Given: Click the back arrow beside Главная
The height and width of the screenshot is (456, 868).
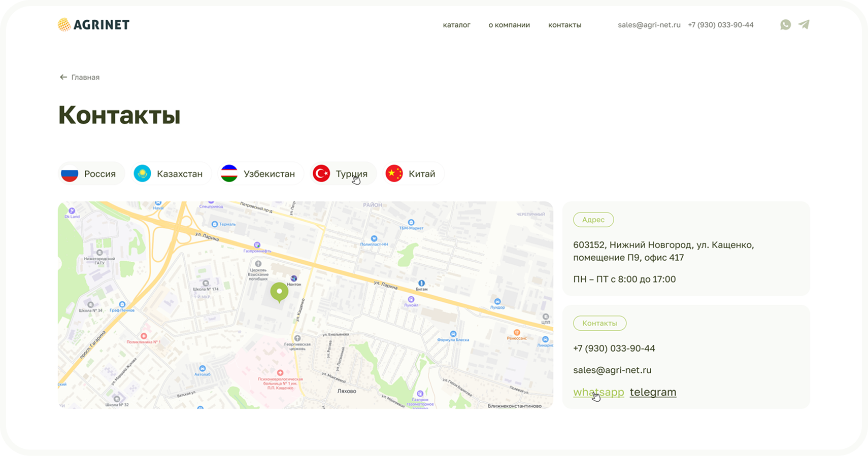Looking at the screenshot, I should tap(63, 77).
